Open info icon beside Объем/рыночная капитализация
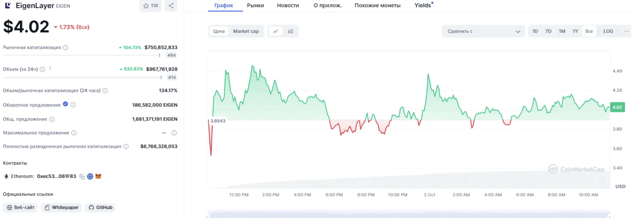 click(x=105, y=91)
